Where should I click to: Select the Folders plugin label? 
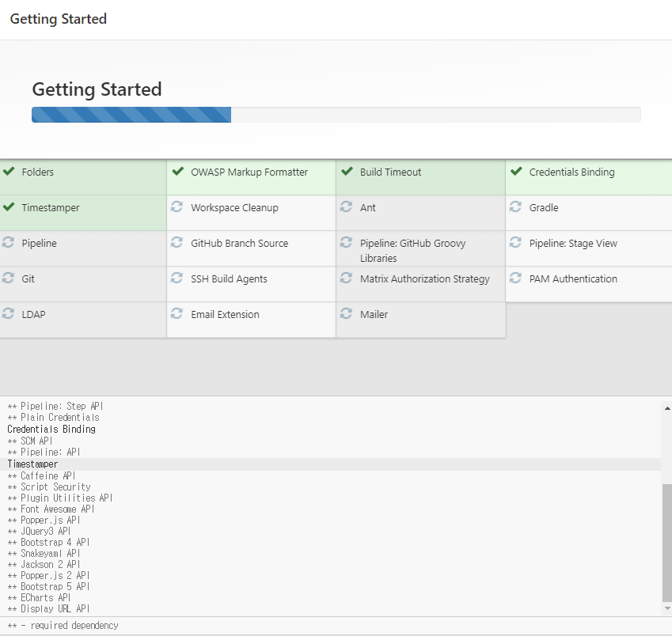click(38, 172)
